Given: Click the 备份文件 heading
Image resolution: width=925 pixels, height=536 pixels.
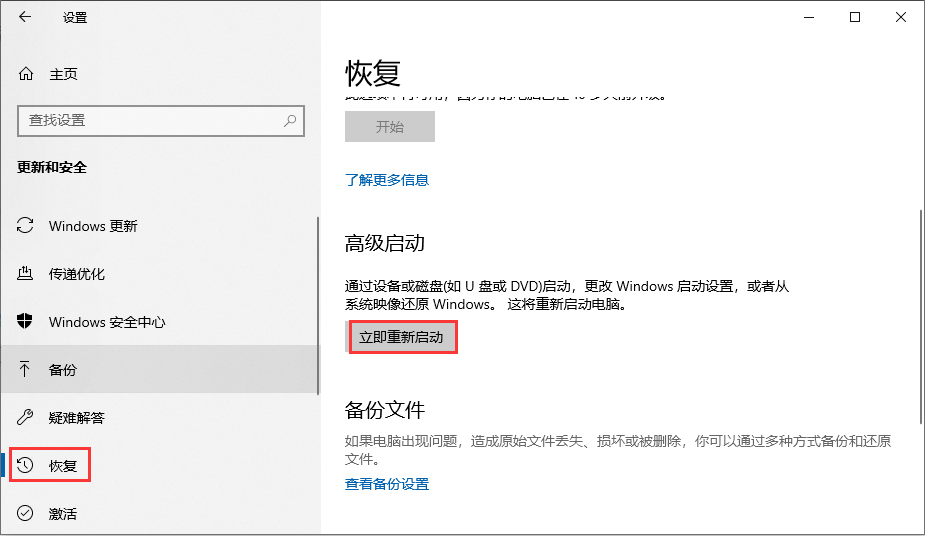Looking at the screenshot, I should point(385,410).
